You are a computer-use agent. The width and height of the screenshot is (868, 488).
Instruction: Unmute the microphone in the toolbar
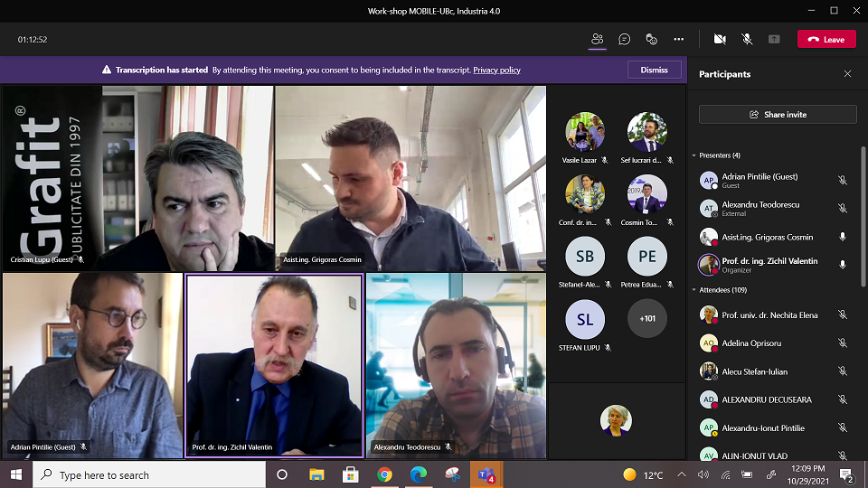pos(747,39)
